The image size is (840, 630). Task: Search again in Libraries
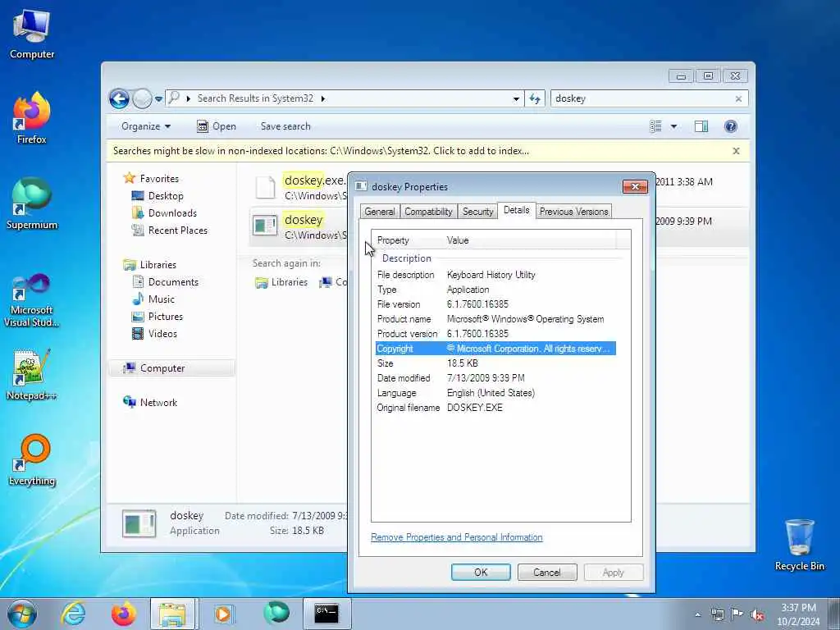281,282
